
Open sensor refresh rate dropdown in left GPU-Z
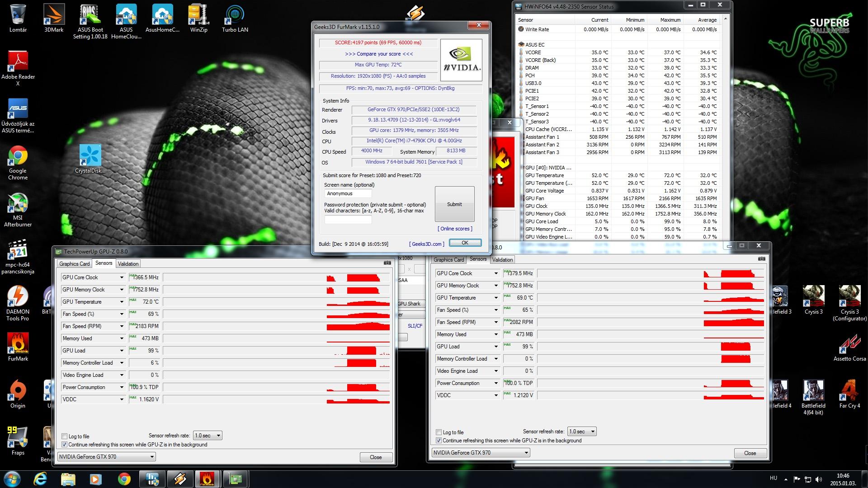coord(208,436)
